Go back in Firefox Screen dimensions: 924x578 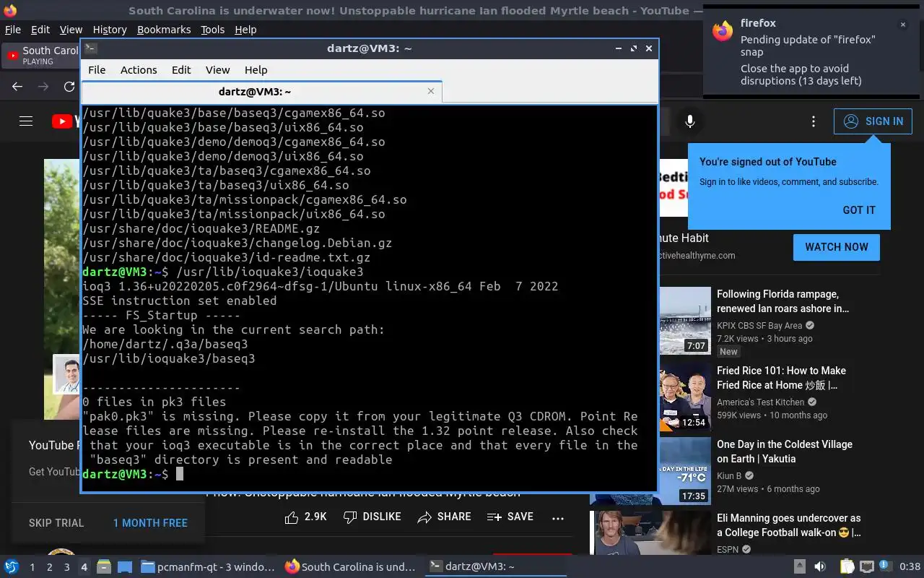tap(17, 87)
